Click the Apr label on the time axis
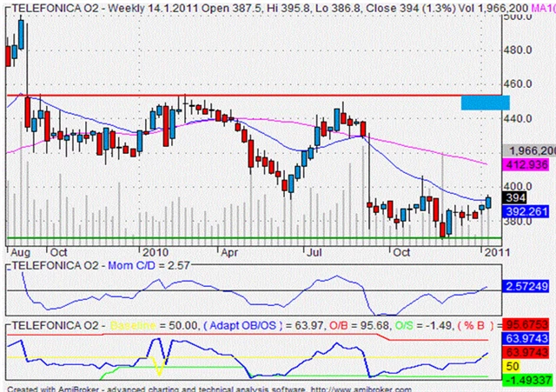The height and width of the screenshot is (392, 556). point(228,249)
